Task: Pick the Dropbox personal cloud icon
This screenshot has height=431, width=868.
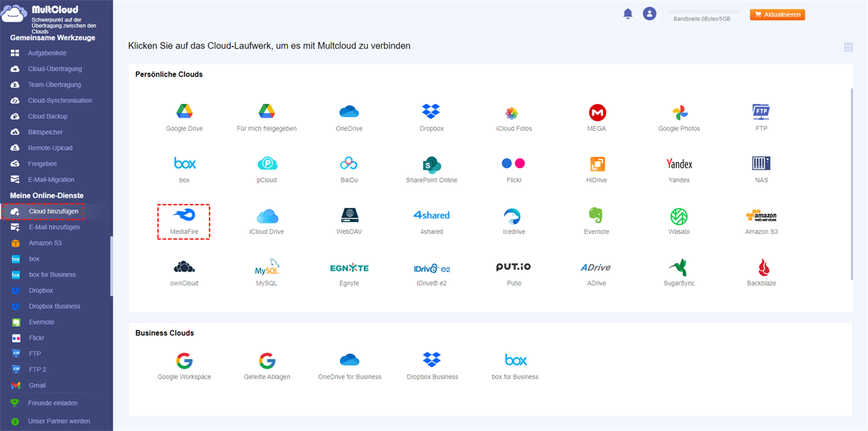Action: tap(431, 112)
